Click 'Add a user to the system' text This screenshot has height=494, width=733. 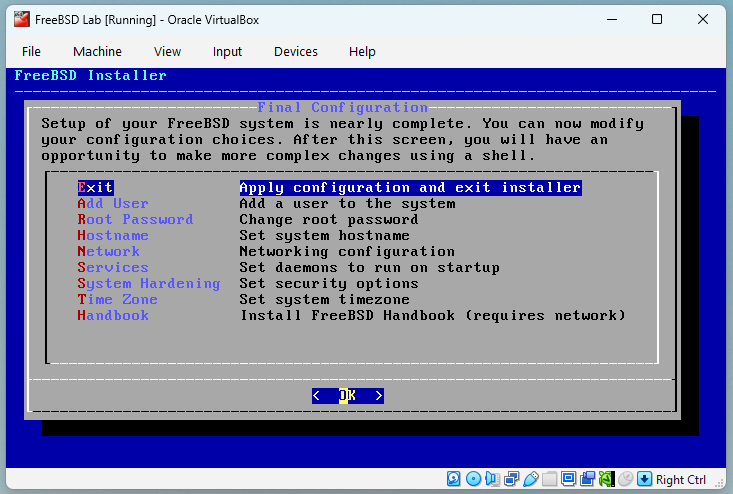(x=347, y=203)
